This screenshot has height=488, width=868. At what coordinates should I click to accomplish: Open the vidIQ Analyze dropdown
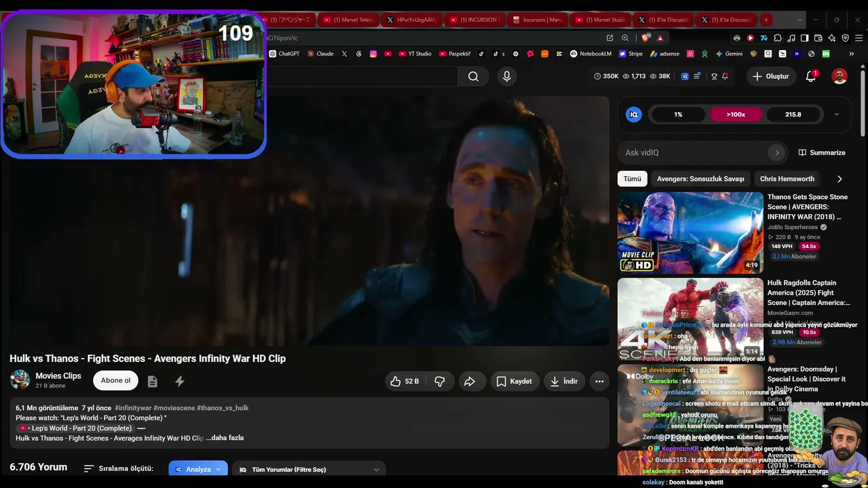[198, 469]
